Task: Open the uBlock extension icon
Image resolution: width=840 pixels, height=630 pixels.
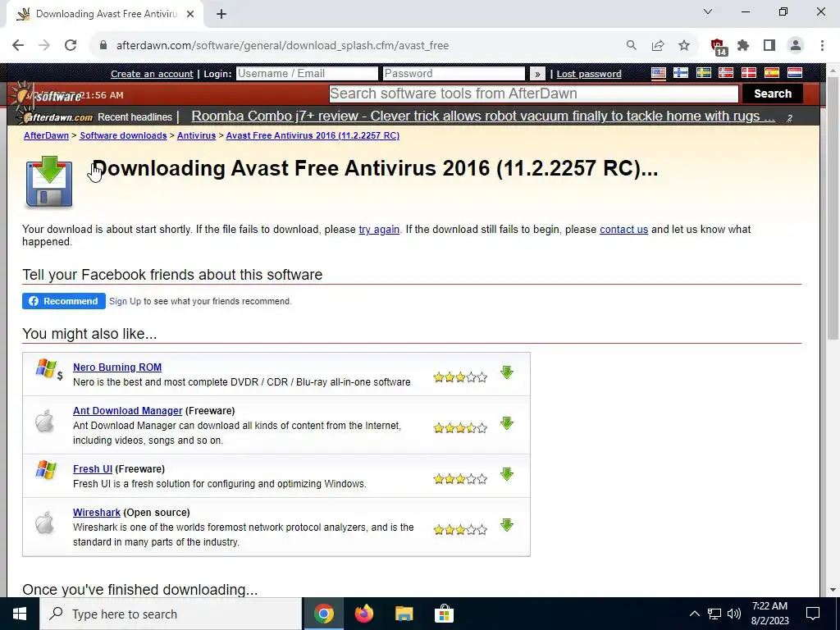Action: (x=718, y=47)
